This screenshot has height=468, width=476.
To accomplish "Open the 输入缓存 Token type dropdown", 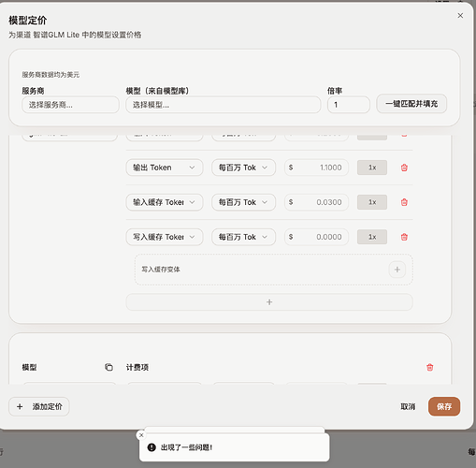I will point(165,202).
